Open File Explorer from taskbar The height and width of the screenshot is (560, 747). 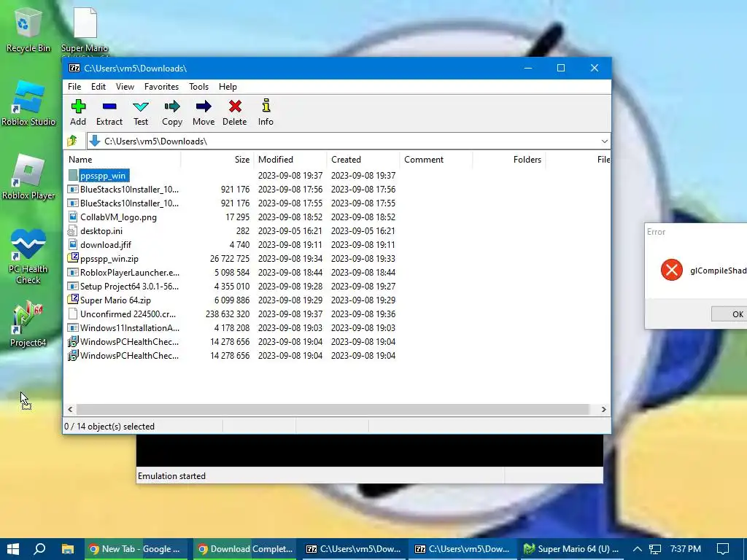click(68, 549)
